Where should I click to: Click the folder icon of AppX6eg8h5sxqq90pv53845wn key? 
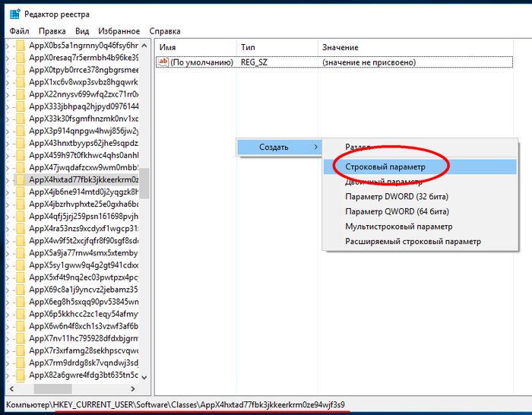(20, 302)
